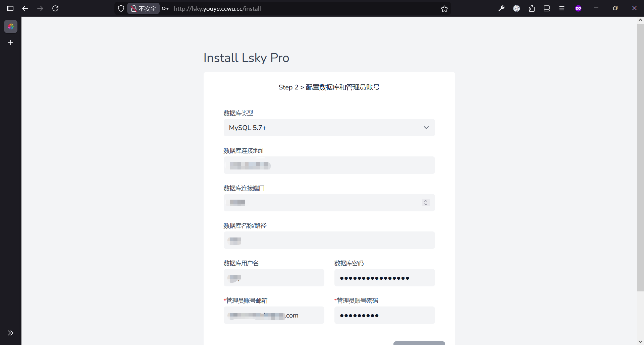The image size is (644, 345).
Task: Open new tab with plus icon
Action: click(x=11, y=43)
